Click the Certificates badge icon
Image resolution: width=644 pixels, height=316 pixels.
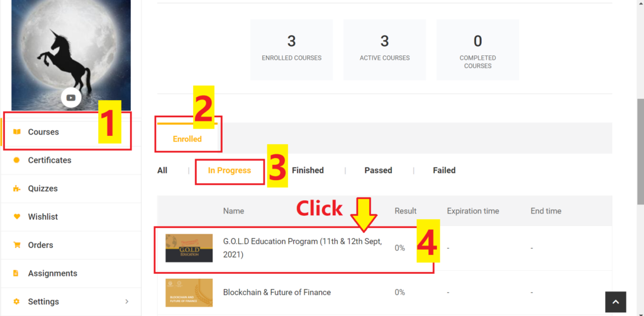tap(17, 160)
